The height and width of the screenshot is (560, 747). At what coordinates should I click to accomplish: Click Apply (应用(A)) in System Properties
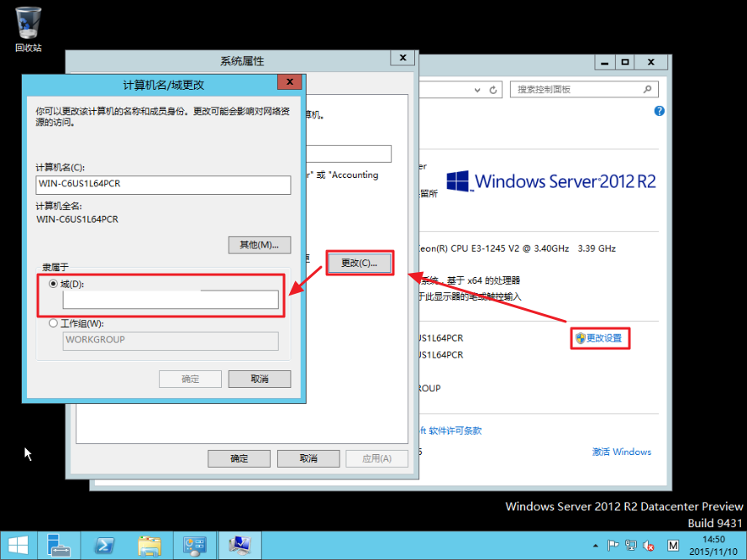(x=376, y=458)
